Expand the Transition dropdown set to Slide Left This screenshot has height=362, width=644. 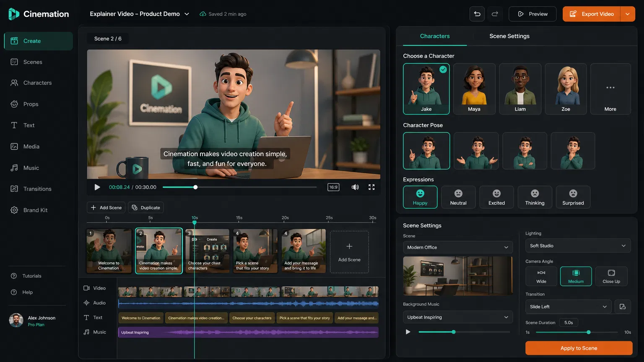pos(568,306)
